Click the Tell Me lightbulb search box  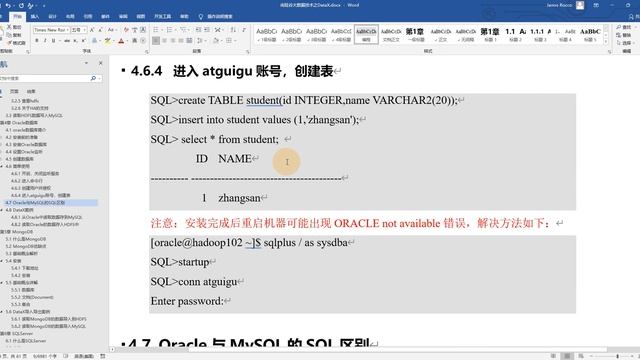pyautogui.click(x=216, y=16)
